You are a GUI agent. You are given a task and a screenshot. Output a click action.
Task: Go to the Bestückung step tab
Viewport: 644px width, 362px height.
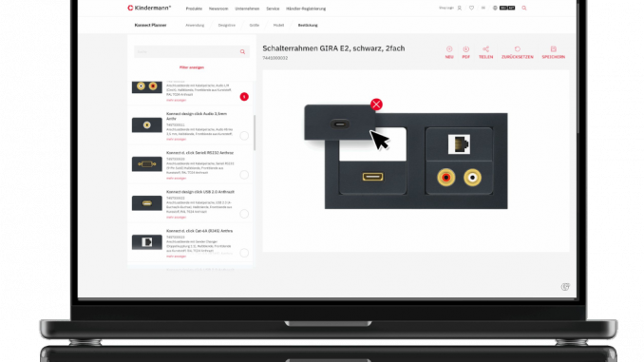click(x=308, y=25)
